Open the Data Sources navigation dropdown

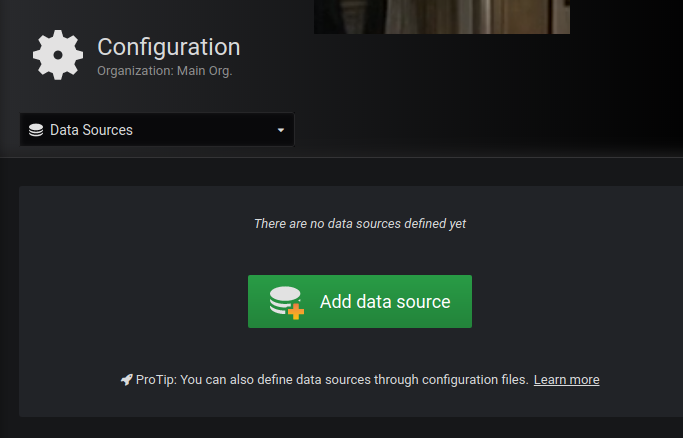[157, 130]
